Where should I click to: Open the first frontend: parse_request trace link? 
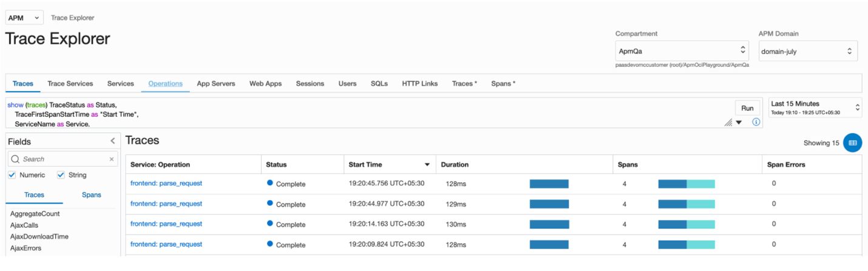[x=166, y=183]
